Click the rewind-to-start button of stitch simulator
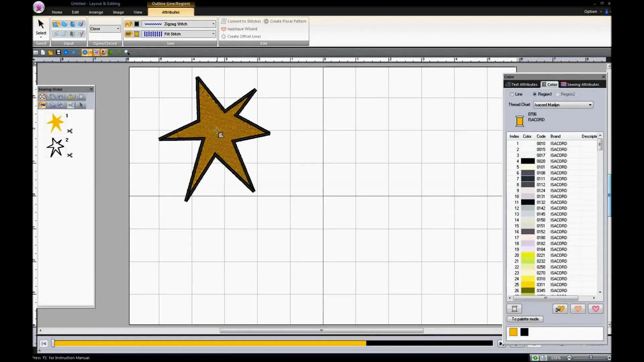 click(44, 344)
